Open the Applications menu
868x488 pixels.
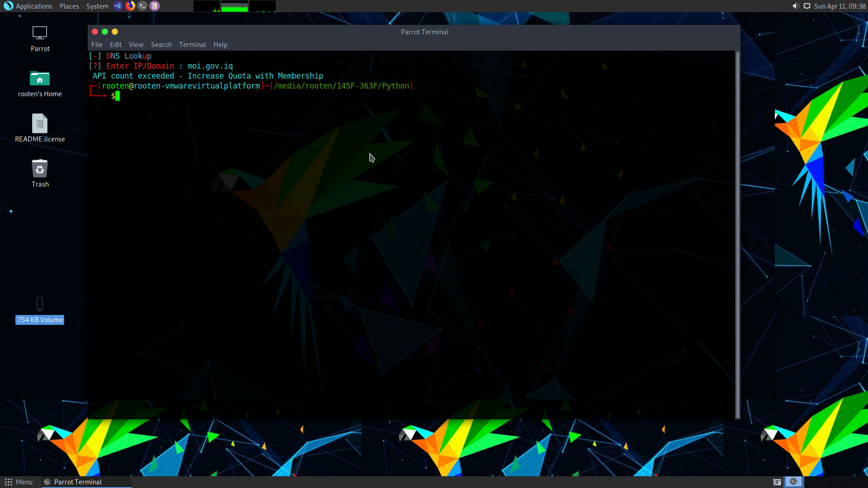pyautogui.click(x=34, y=6)
